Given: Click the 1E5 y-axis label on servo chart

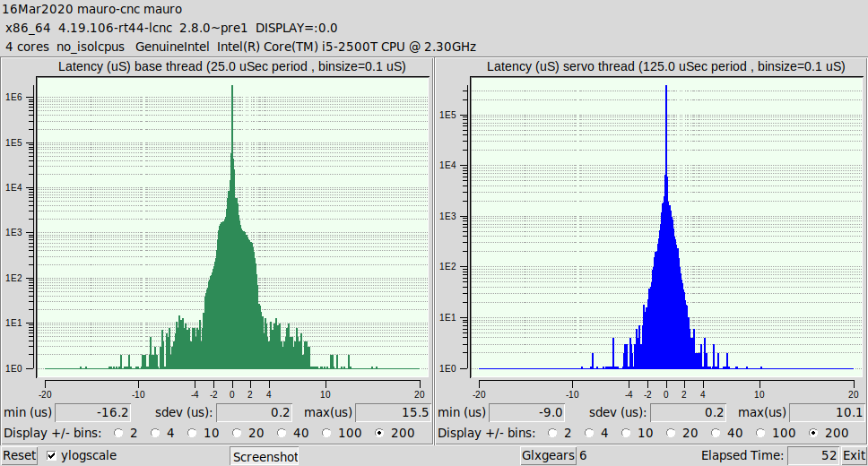Looking at the screenshot, I should [x=447, y=115].
